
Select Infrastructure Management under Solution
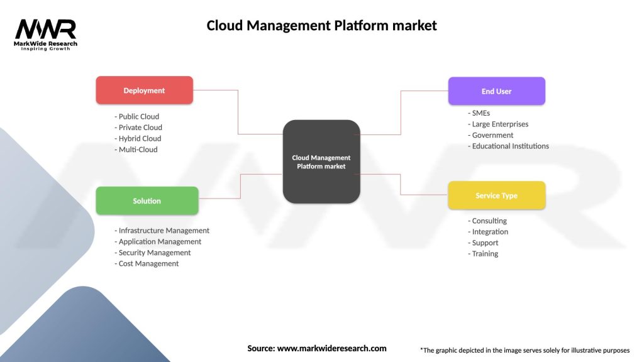[162, 231]
